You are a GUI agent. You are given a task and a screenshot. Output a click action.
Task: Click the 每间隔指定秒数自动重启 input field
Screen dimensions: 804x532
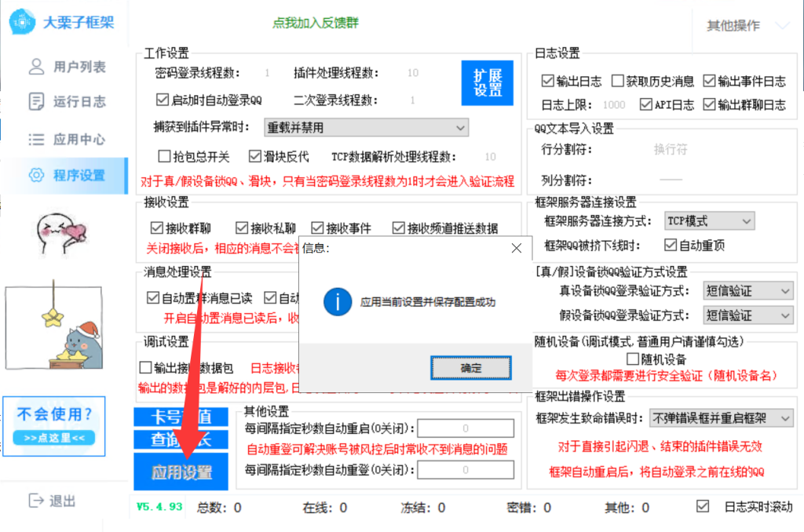point(466,428)
